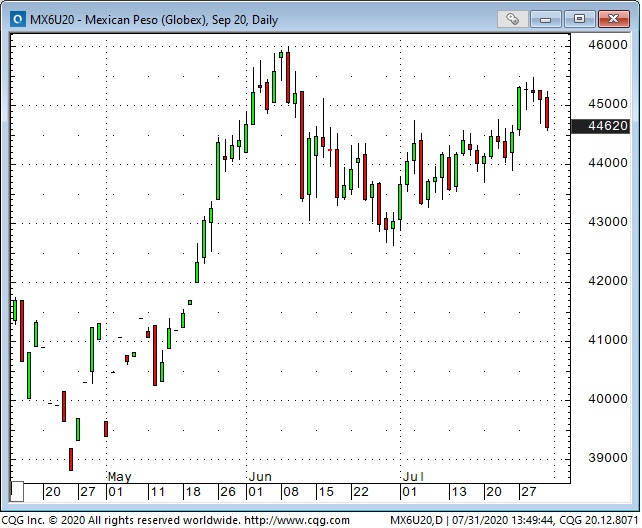
Task: Click the date label 13 in July
Action: [459, 492]
